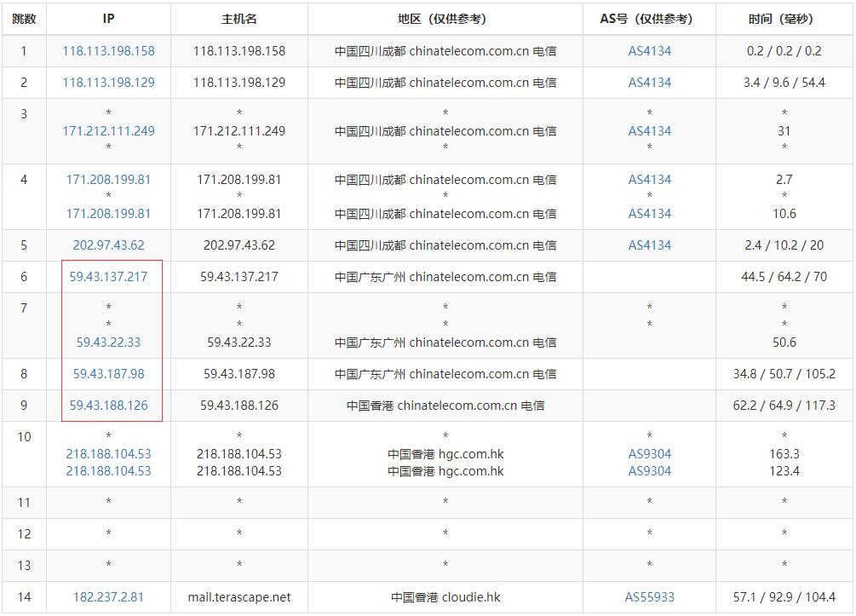
Task: Click the 跳数 column header
Action: pyautogui.click(x=24, y=19)
